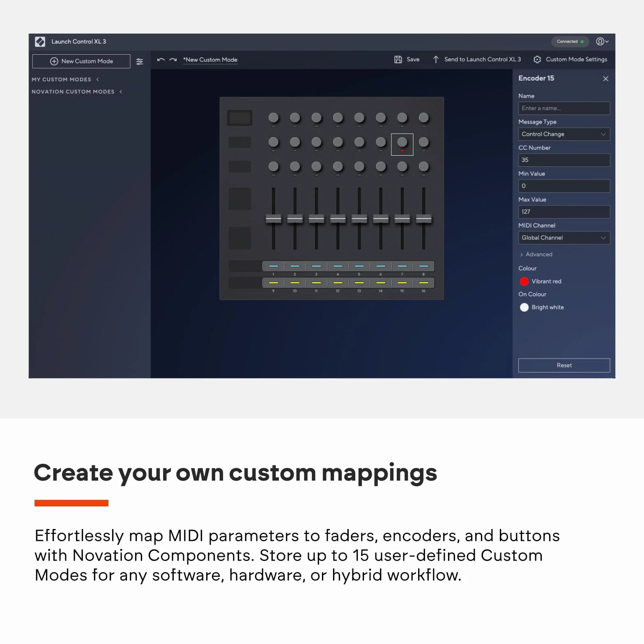Select device button 8 with blue LED
The image size is (644, 644).
pyautogui.click(x=423, y=266)
